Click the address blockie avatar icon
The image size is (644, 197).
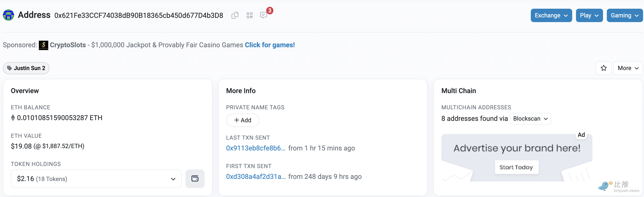point(8,15)
